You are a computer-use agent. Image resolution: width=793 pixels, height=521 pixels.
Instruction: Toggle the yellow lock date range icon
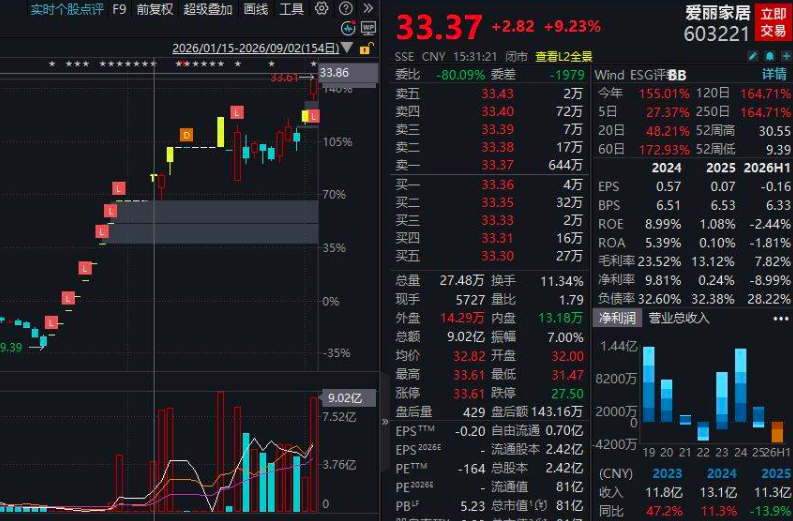366,49
